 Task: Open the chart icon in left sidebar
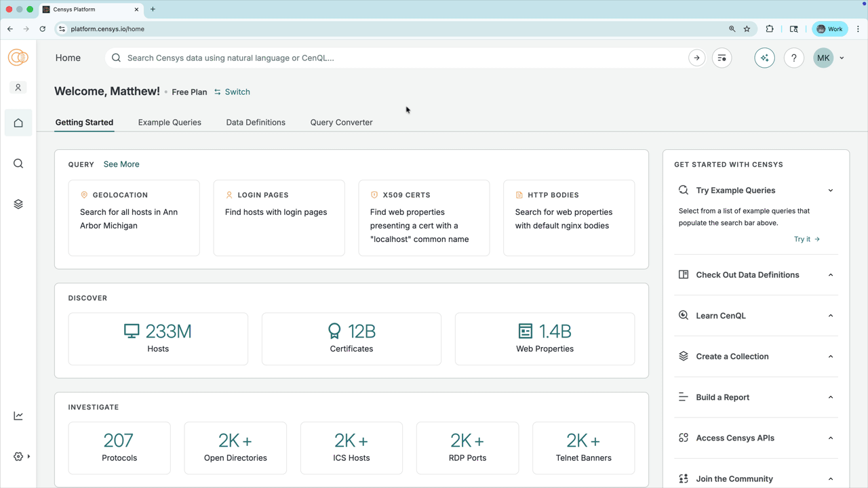pos(18,415)
